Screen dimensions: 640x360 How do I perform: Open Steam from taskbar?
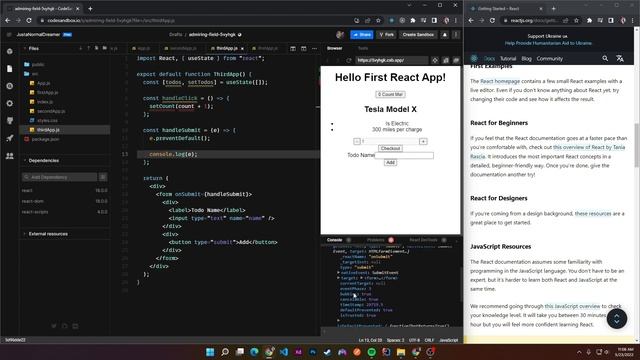point(327,352)
